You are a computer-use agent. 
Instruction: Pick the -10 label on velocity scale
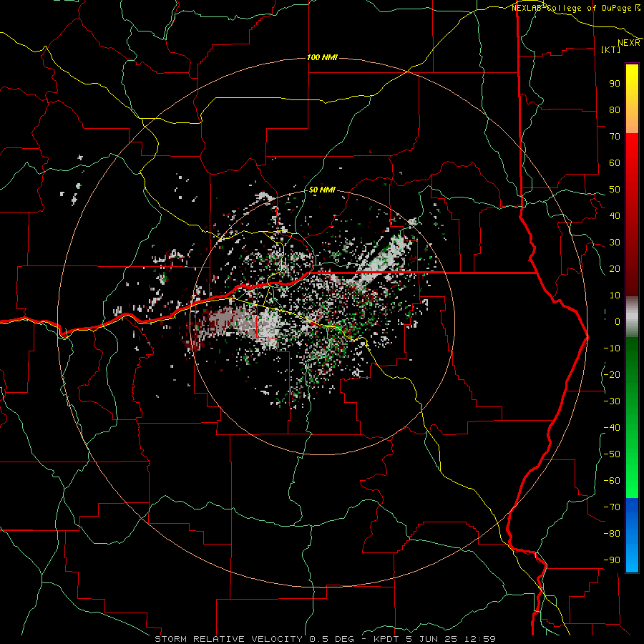tap(612, 348)
